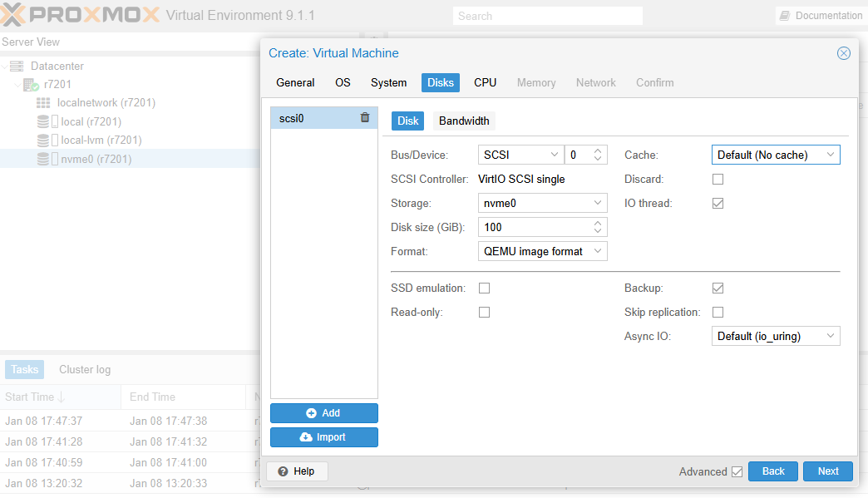Toggle the SSD emulation checkbox
The height and width of the screenshot is (498, 868).
click(x=485, y=288)
